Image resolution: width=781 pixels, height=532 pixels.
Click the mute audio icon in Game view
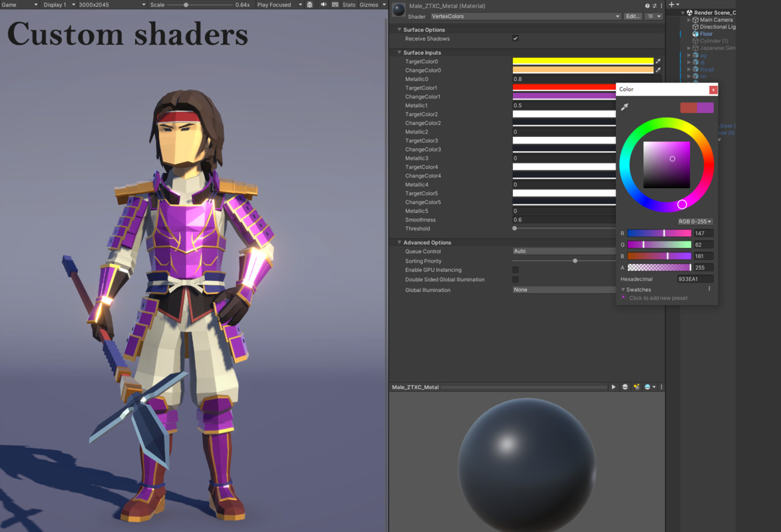[323, 4]
